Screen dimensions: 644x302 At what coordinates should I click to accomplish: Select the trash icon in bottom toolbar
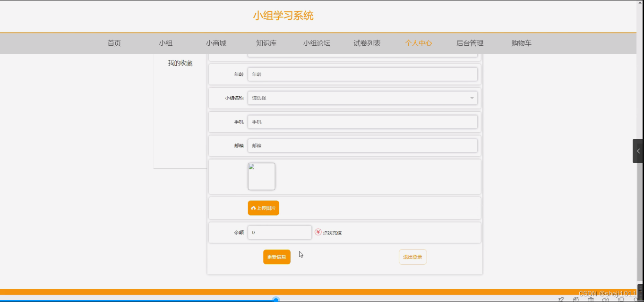point(591,299)
